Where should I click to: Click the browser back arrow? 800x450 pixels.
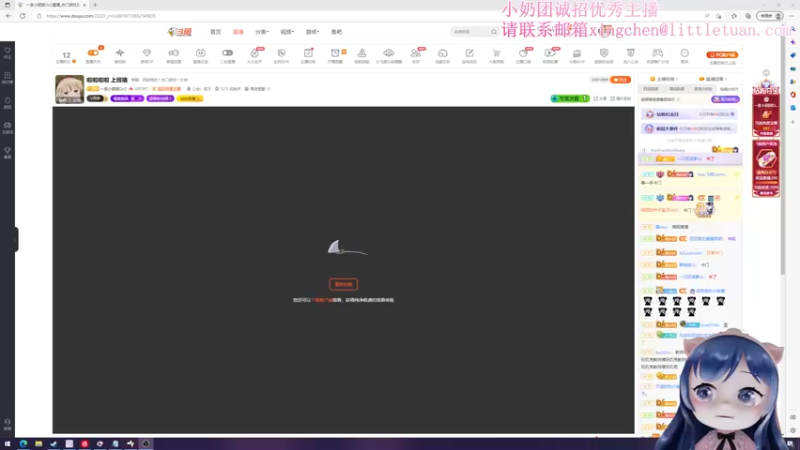[8, 16]
